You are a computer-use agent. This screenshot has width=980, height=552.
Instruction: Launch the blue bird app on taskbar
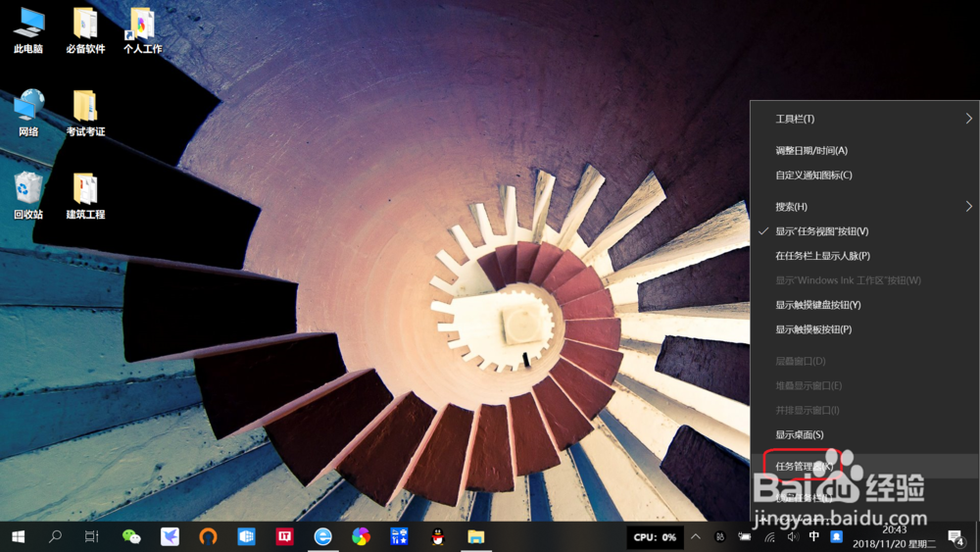(170, 536)
